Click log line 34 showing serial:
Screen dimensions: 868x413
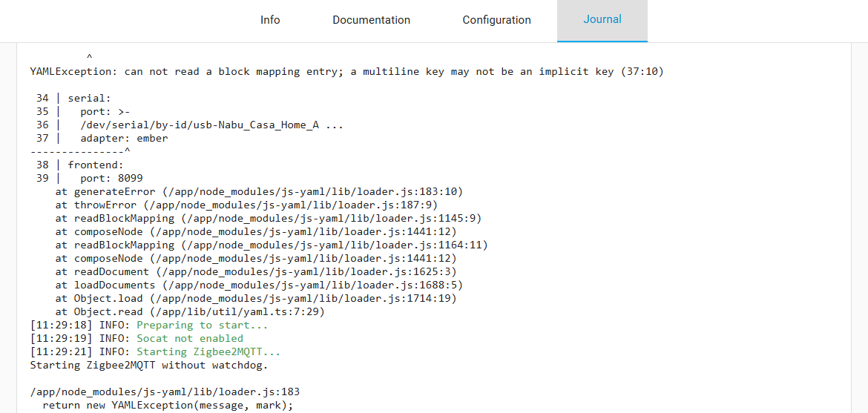tap(71, 99)
